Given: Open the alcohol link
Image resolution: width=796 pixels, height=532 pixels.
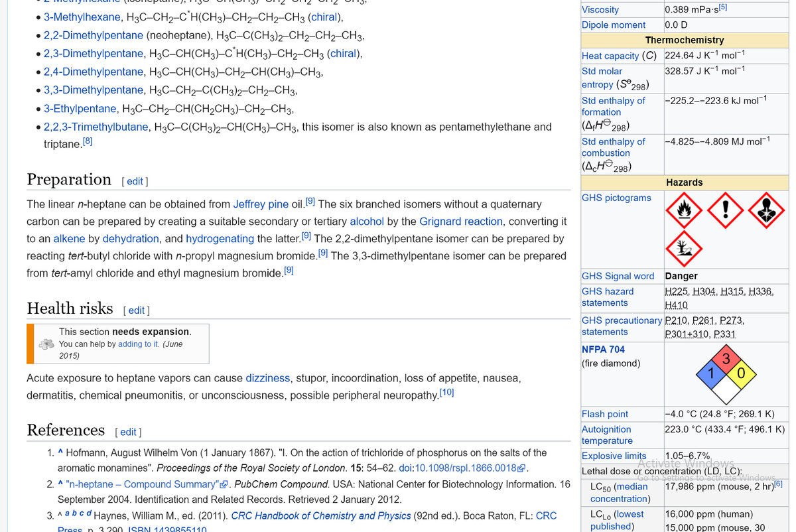Looking at the screenshot, I should point(367,221).
